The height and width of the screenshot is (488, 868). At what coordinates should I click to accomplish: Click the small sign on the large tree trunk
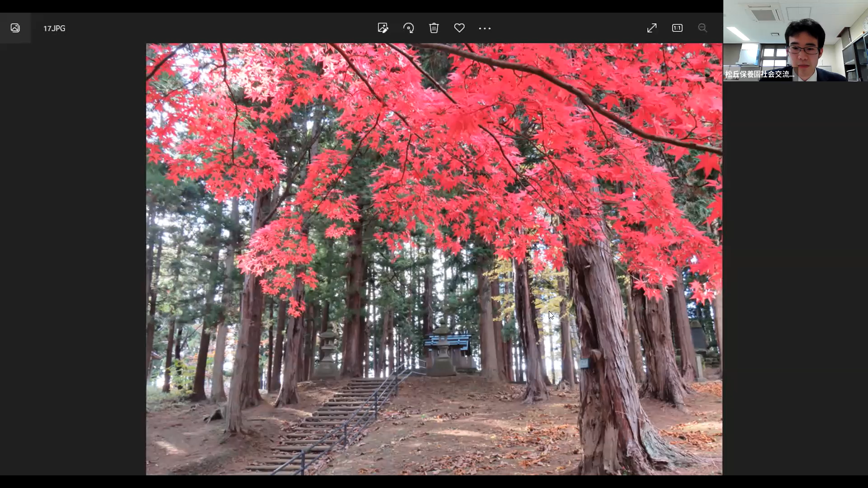coord(584,363)
